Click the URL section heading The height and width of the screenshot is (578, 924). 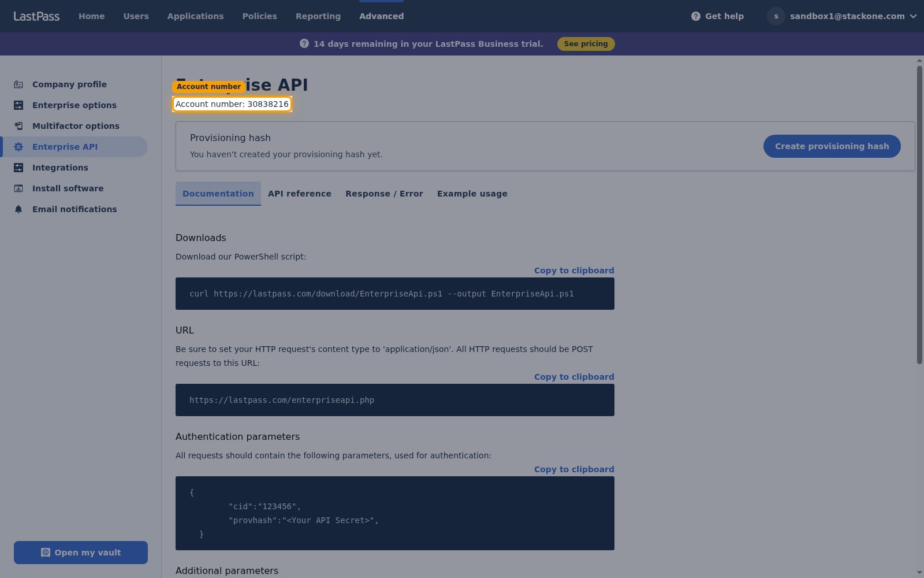tap(185, 330)
